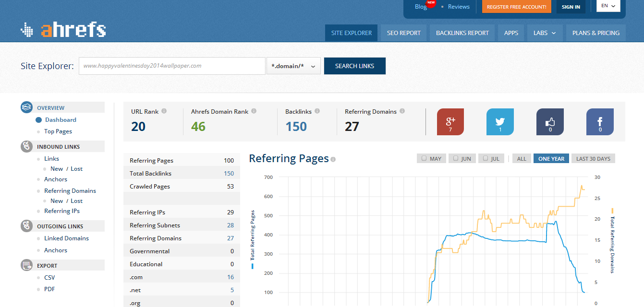Click the Total Referring Domains axis legend

[x=612, y=241]
